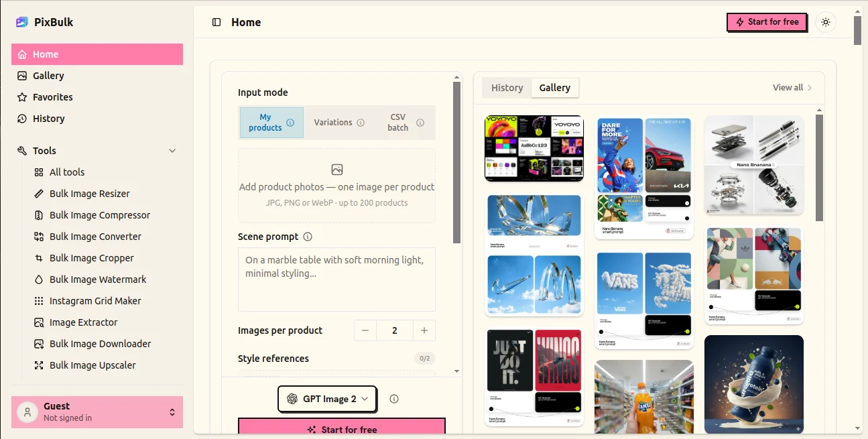Click info icon beside My products
The image size is (868, 439).
(290, 123)
